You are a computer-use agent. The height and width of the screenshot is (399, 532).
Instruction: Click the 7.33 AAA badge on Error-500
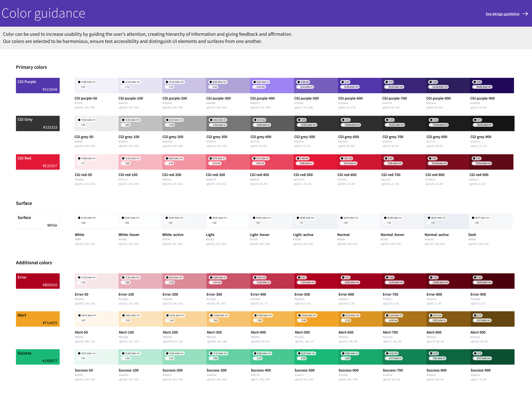(x=306, y=282)
